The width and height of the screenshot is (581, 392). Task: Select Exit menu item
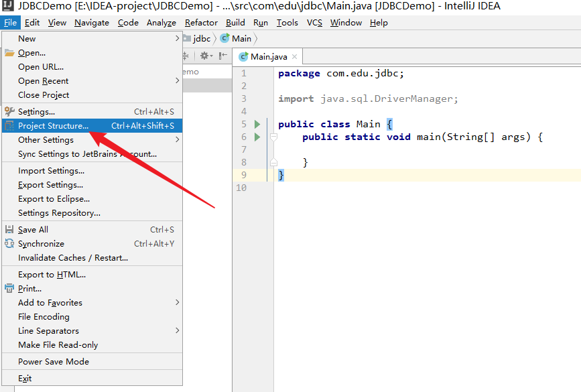click(92, 379)
